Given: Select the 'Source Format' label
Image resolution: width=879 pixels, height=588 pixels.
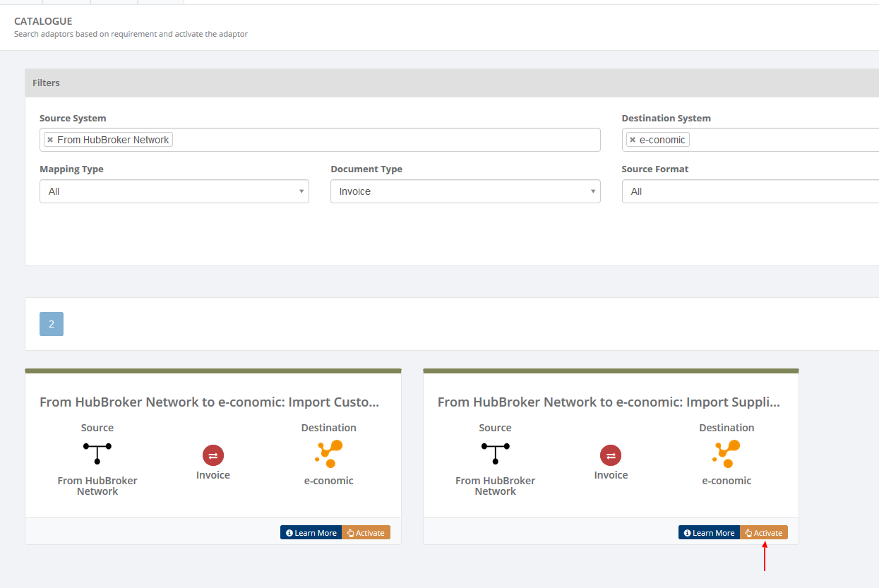Looking at the screenshot, I should (x=655, y=169).
